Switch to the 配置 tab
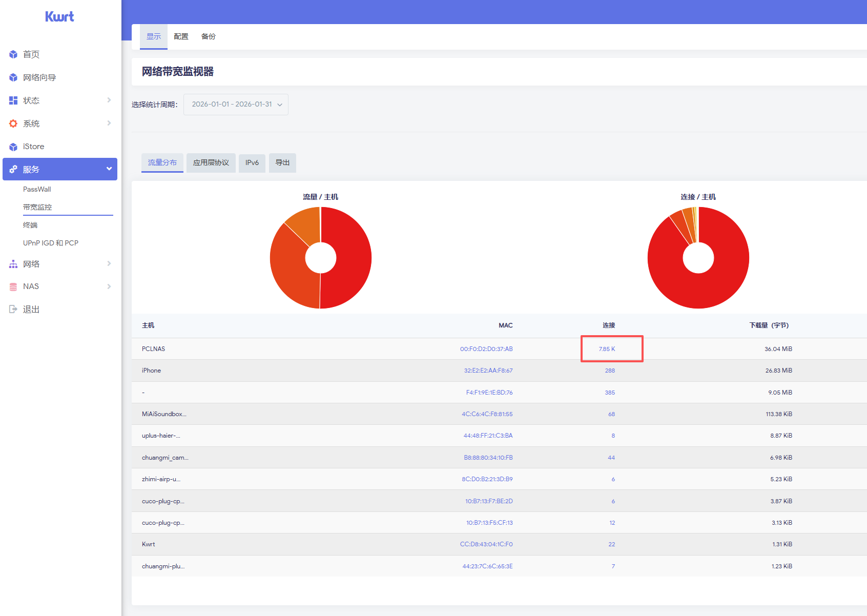This screenshot has height=616, width=867. pyautogui.click(x=181, y=36)
